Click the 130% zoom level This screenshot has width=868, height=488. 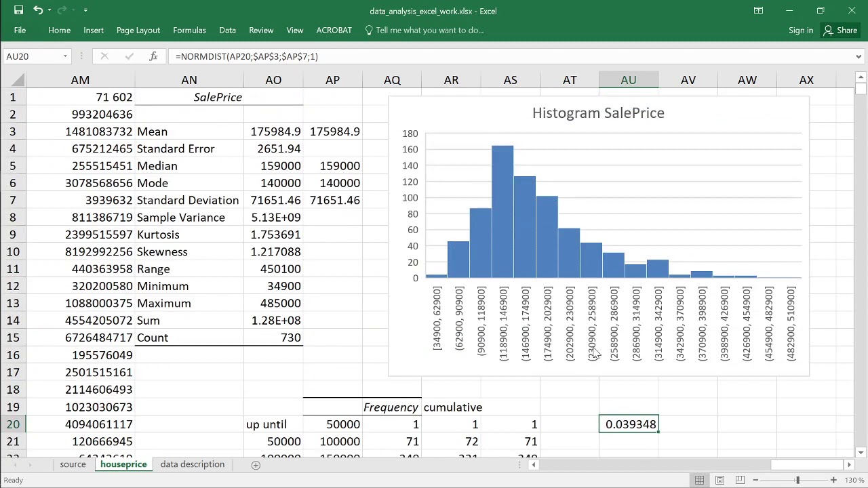(x=853, y=480)
